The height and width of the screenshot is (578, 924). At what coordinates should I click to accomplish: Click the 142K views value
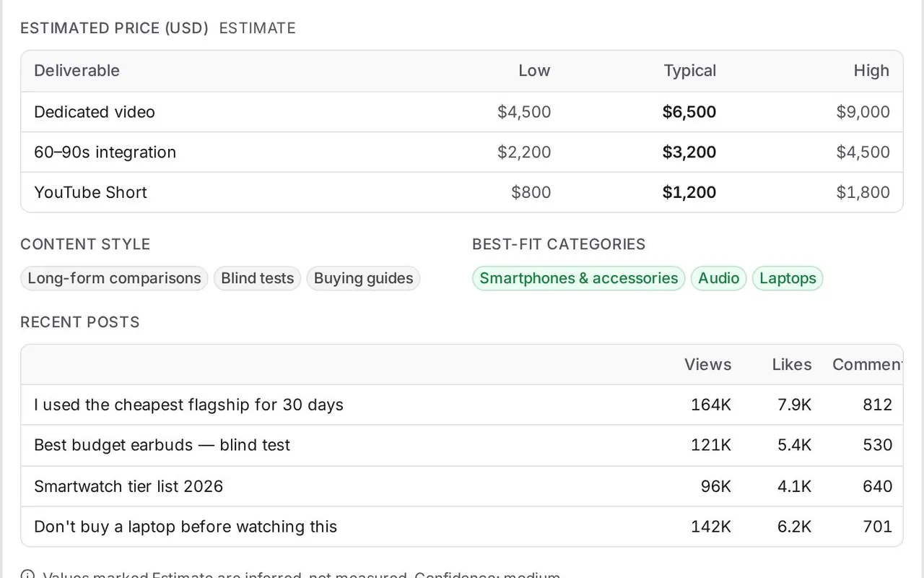tap(711, 527)
